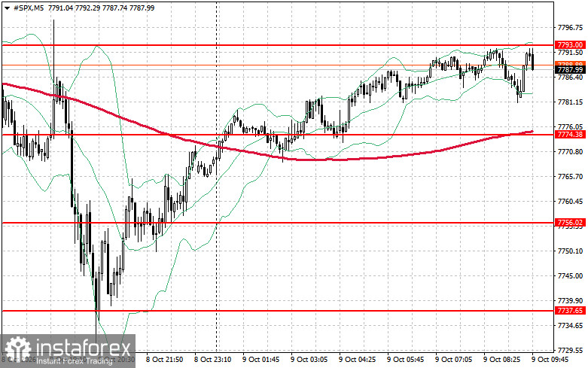Click the 9 Oct 09:45 time label
This screenshot has width=588, height=368.
[550, 360]
